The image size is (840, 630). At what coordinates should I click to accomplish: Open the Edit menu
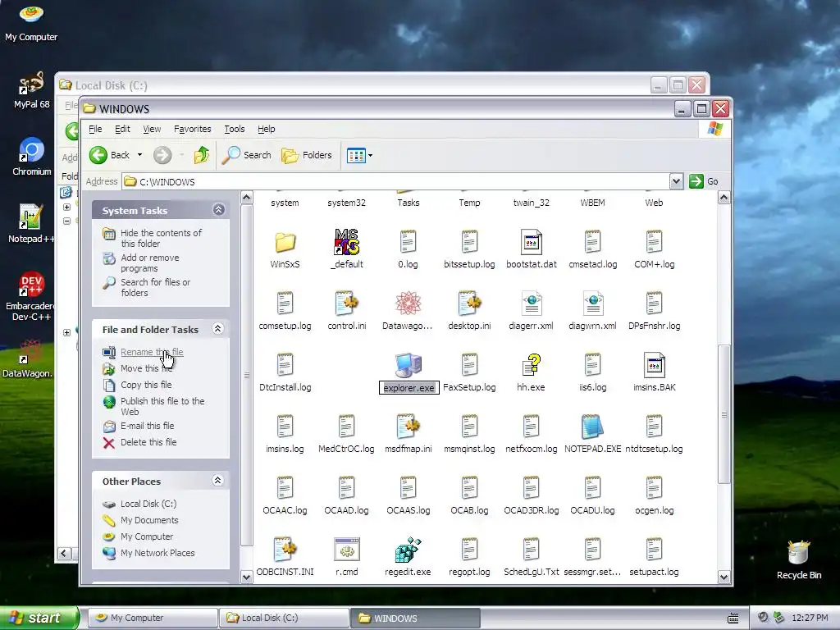click(x=122, y=129)
